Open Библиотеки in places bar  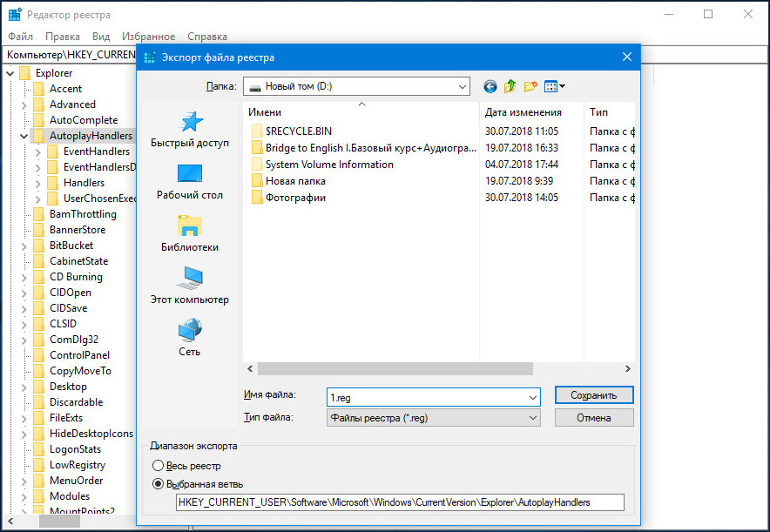[x=190, y=234]
